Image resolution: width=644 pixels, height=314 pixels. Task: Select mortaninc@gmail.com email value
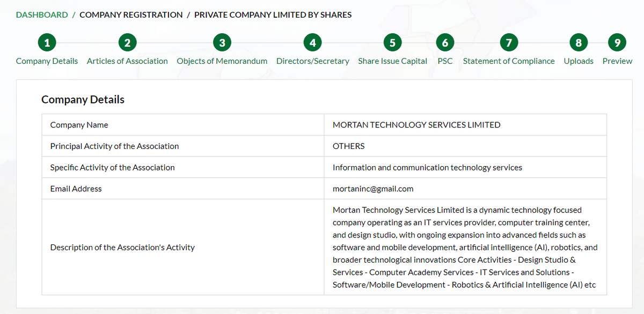pyautogui.click(x=373, y=189)
